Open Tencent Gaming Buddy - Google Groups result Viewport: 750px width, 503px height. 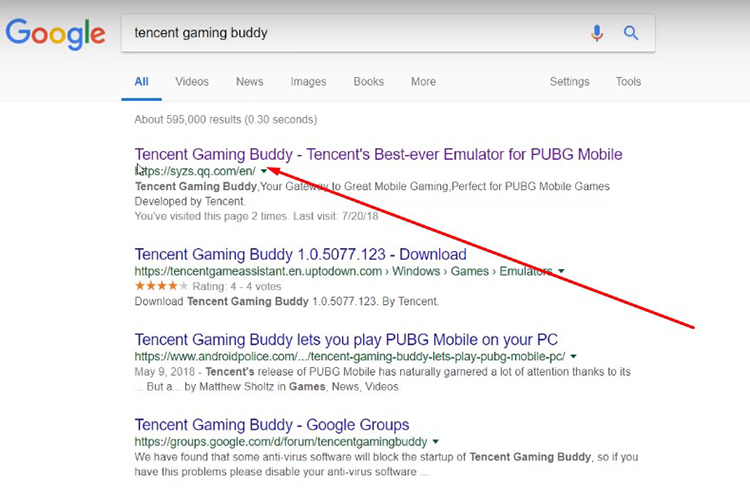[272, 425]
